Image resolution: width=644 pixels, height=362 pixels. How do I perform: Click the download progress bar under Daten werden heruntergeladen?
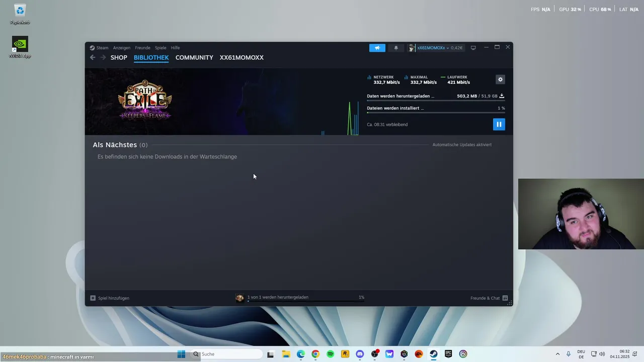(x=436, y=101)
